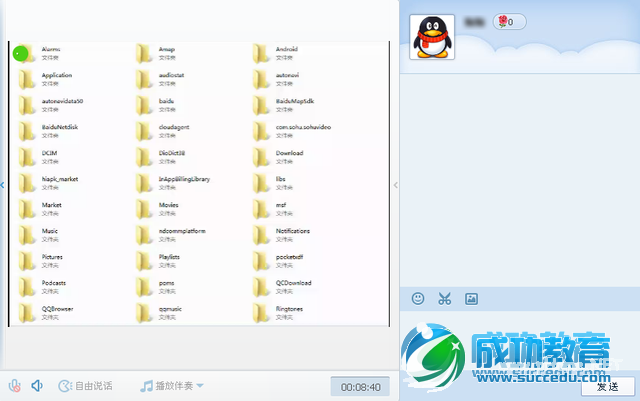The width and height of the screenshot is (640, 401).
Task: Open the Movies folder icon
Action: 143,209
